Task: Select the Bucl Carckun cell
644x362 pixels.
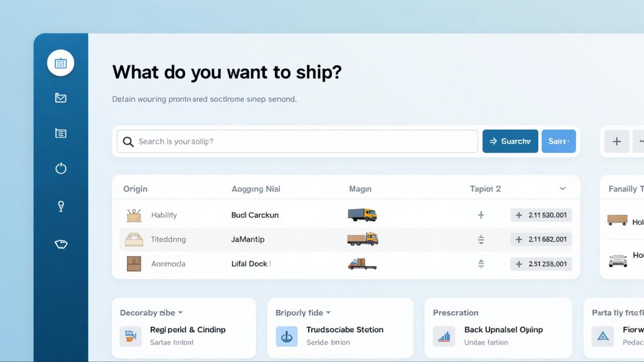Action: pyautogui.click(x=255, y=215)
